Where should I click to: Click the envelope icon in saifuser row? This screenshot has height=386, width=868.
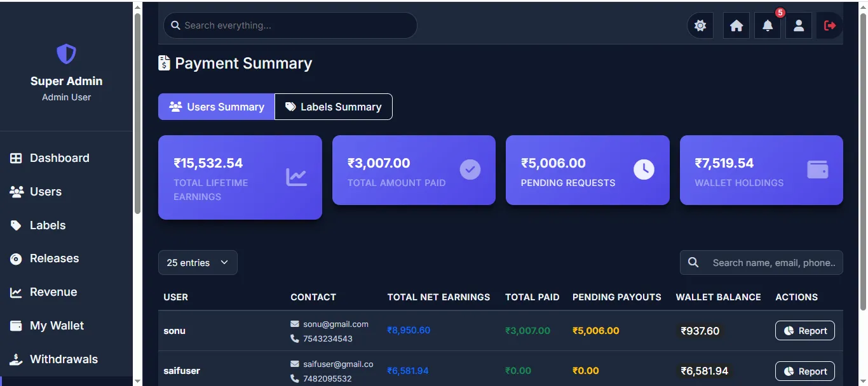click(295, 364)
